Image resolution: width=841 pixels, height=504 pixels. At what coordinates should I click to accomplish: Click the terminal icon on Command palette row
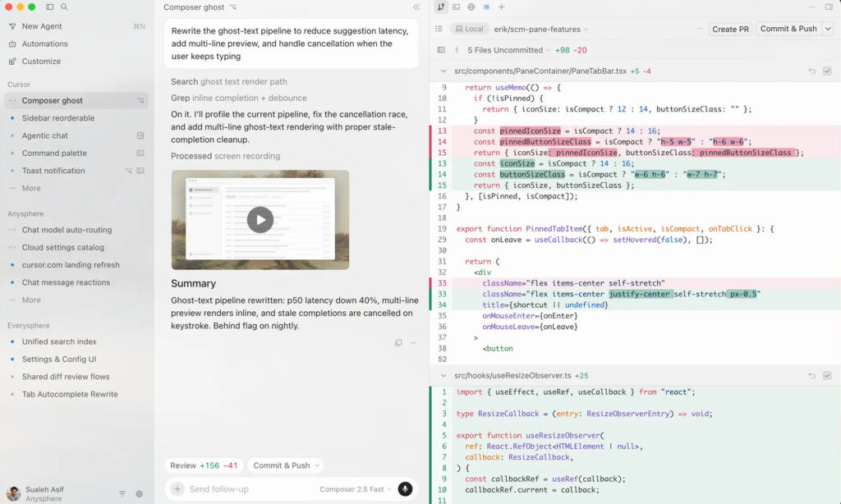pos(140,153)
